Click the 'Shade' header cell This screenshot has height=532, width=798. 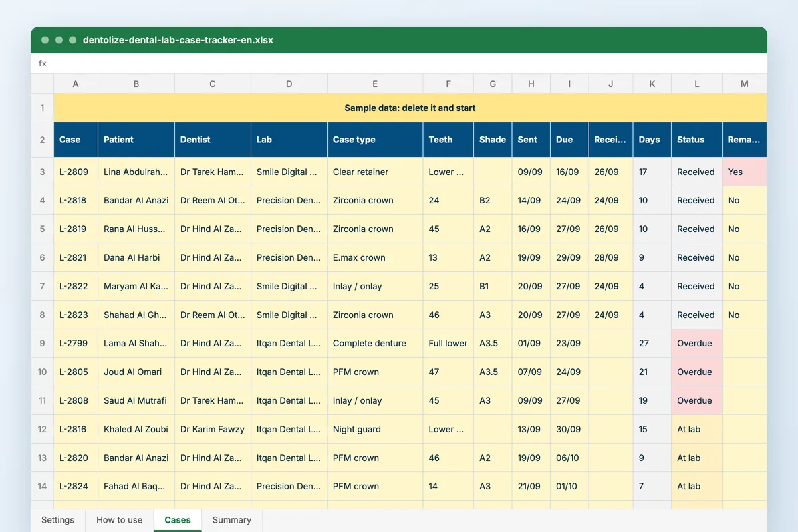tap(493, 140)
